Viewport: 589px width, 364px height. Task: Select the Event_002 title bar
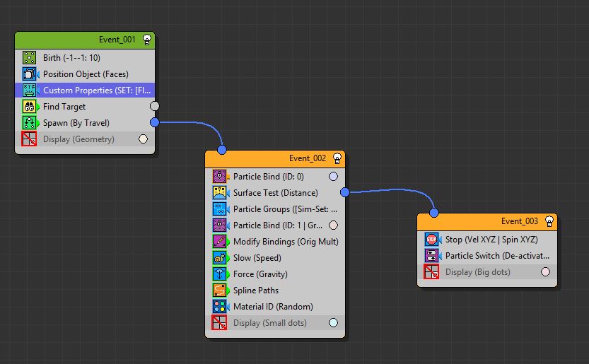tap(275, 159)
